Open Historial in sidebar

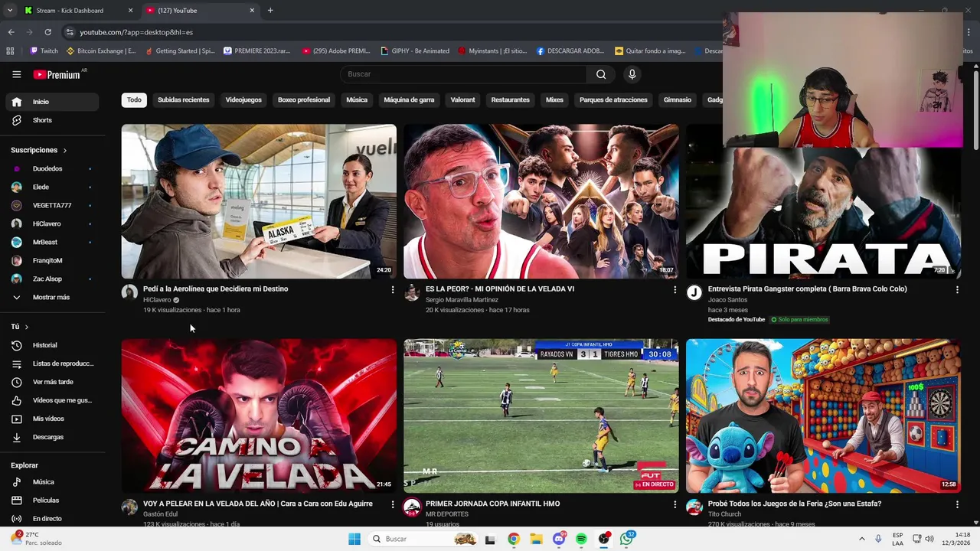52,345
